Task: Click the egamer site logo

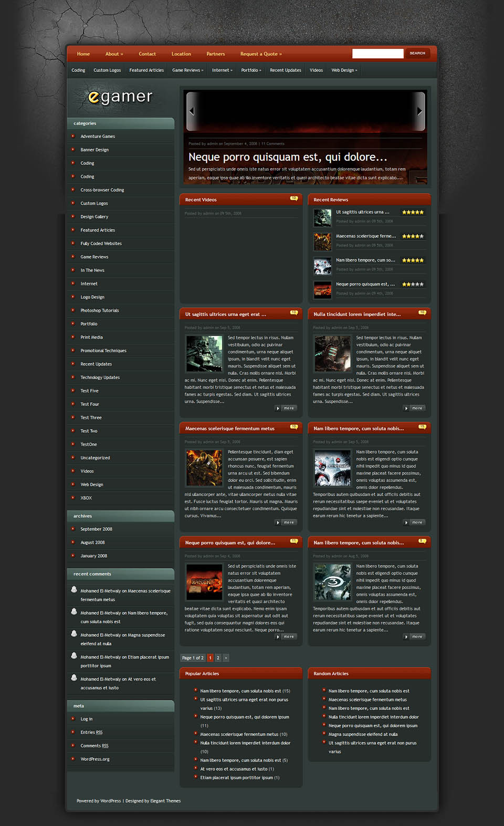Action: pos(120,97)
